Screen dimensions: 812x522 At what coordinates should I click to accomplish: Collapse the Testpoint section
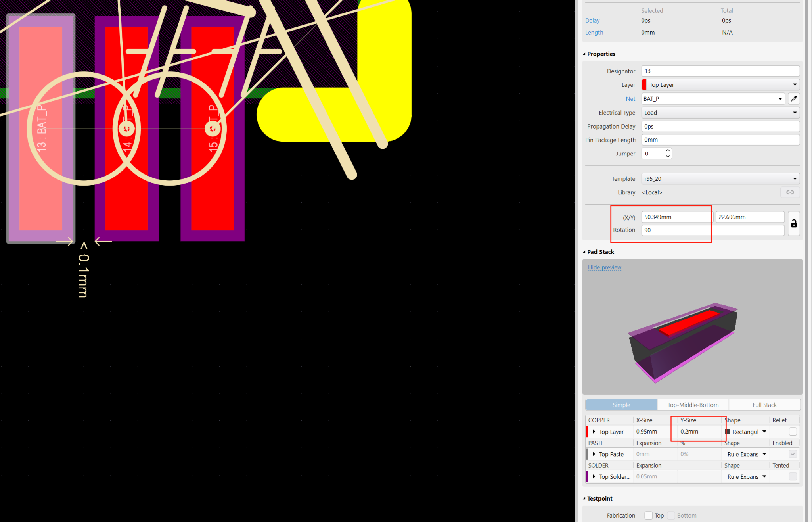point(584,498)
